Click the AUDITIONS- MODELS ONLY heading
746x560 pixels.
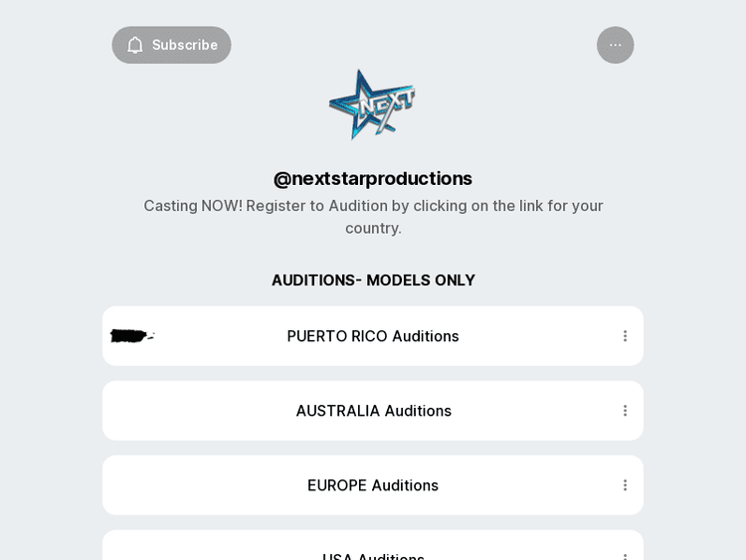point(373,280)
